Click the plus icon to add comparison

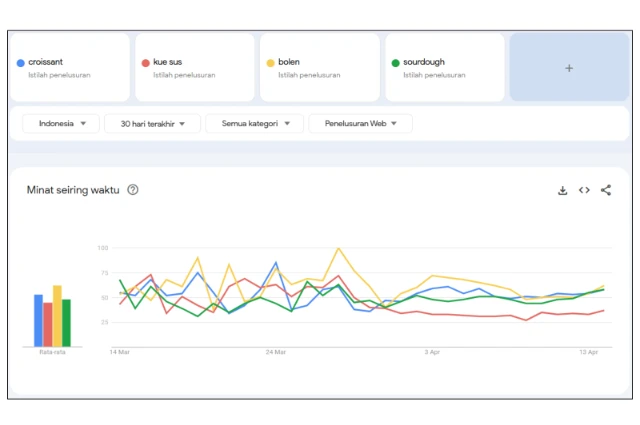point(569,68)
